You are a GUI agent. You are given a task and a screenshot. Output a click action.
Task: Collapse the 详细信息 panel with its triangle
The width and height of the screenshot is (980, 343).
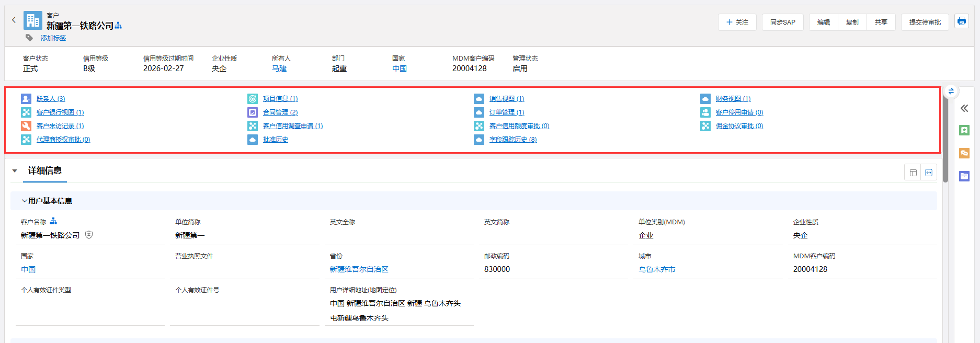coord(15,171)
